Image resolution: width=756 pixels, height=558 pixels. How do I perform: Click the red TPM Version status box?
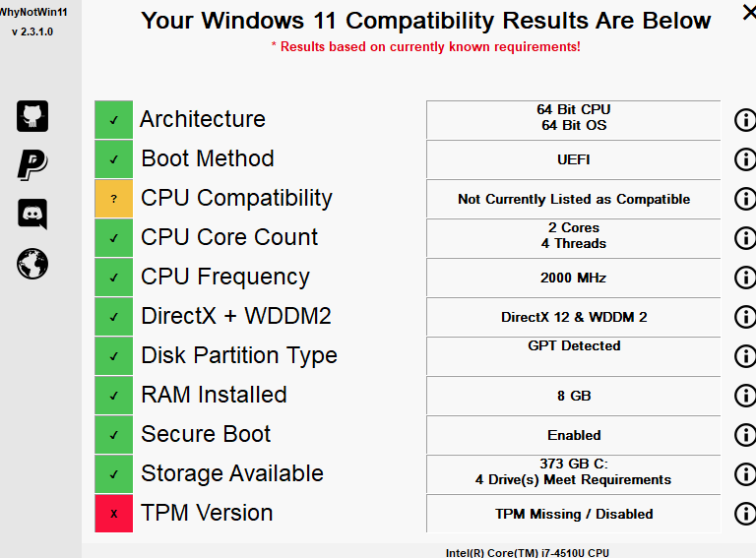coord(114,514)
